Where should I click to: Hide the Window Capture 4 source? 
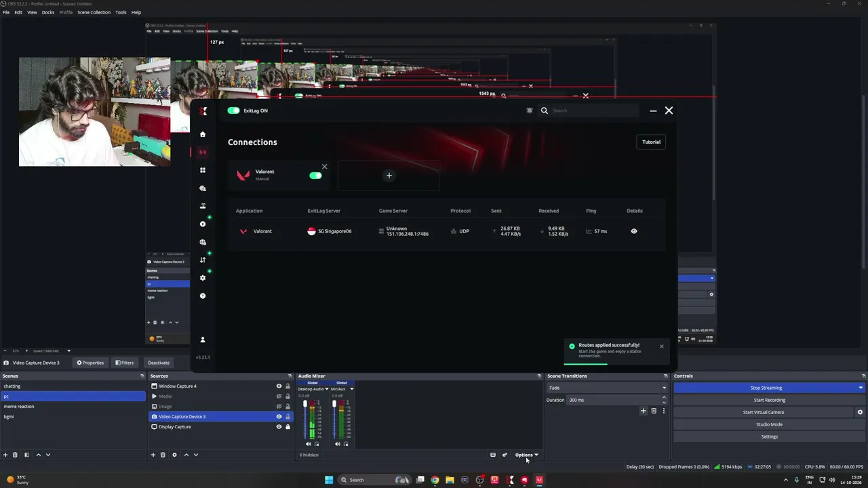(x=279, y=386)
